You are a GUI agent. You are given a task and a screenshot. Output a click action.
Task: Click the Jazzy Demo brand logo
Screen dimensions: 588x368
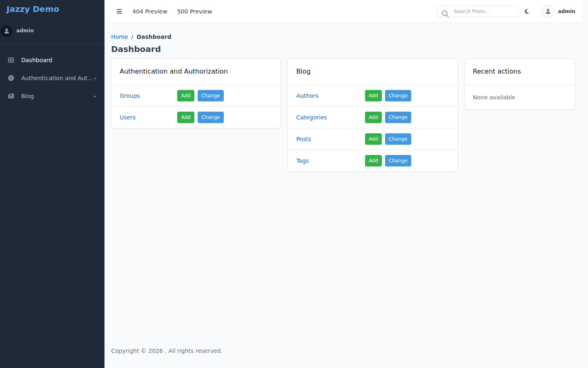pyautogui.click(x=33, y=9)
